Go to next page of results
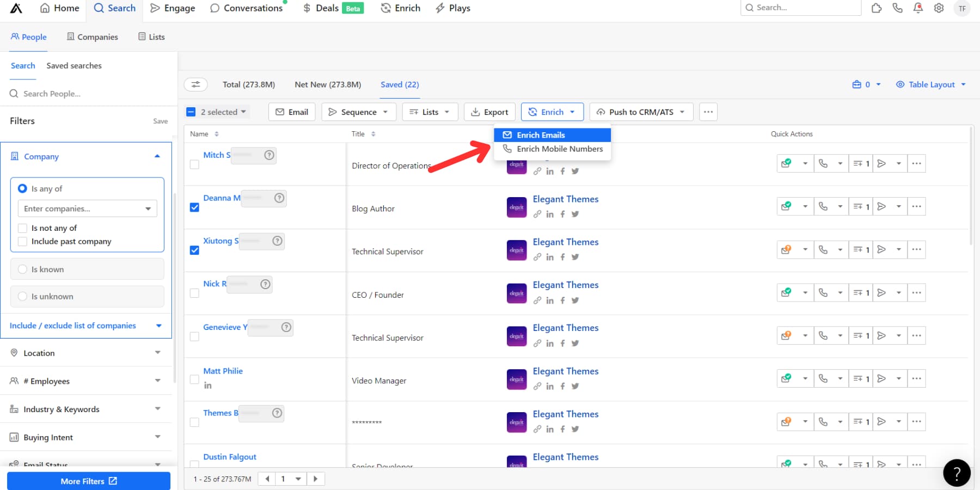This screenshot has width=980, height=490. tap(315, 479)
